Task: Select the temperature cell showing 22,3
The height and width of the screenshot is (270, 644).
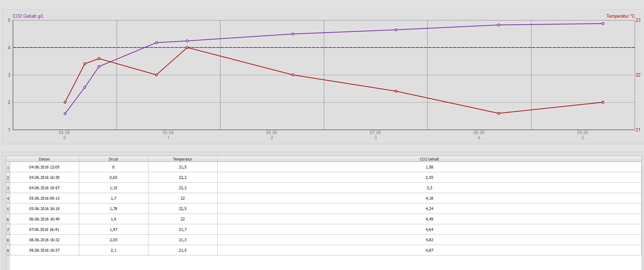Action: (x=183, y=188)
